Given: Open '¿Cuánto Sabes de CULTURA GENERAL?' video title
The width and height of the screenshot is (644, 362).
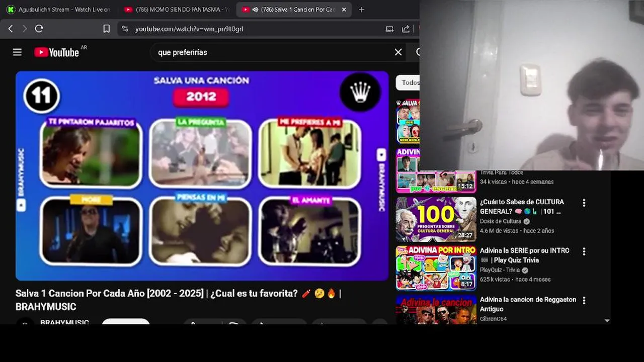Looking at the screenshot, I should pos(522,207).
